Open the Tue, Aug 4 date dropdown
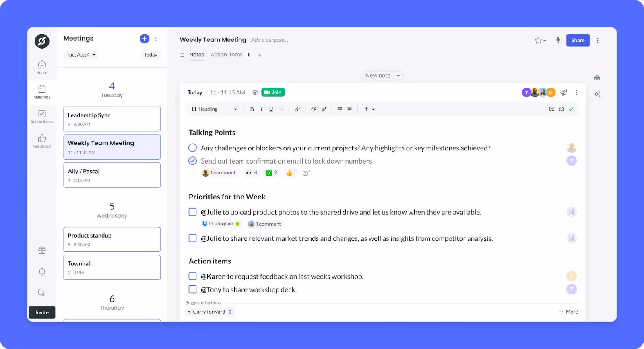The width and height of the screenshot is (644, 349). (x=81, y=55)
